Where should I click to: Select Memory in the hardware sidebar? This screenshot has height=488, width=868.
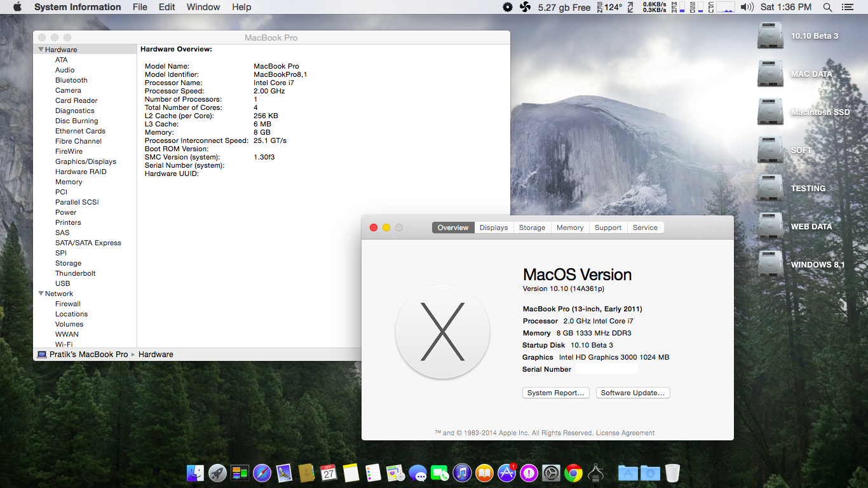point(69,182)
